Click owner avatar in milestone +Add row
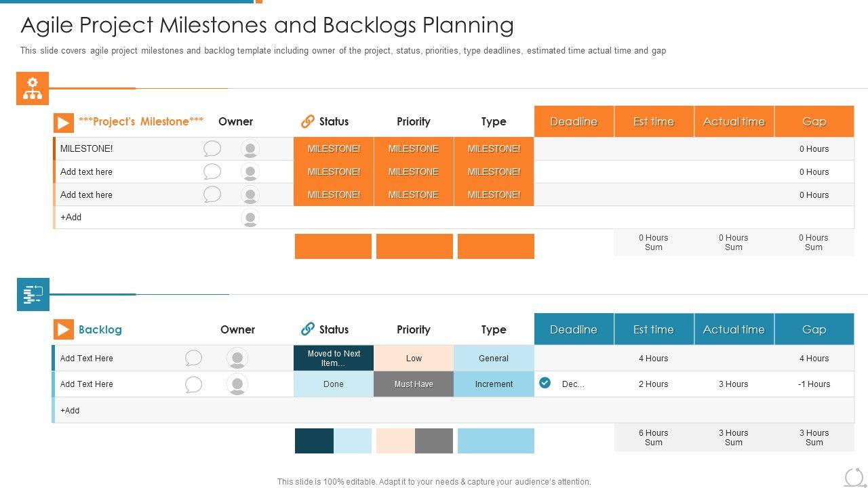Screen dimensions: 868x488 [250, 218]
